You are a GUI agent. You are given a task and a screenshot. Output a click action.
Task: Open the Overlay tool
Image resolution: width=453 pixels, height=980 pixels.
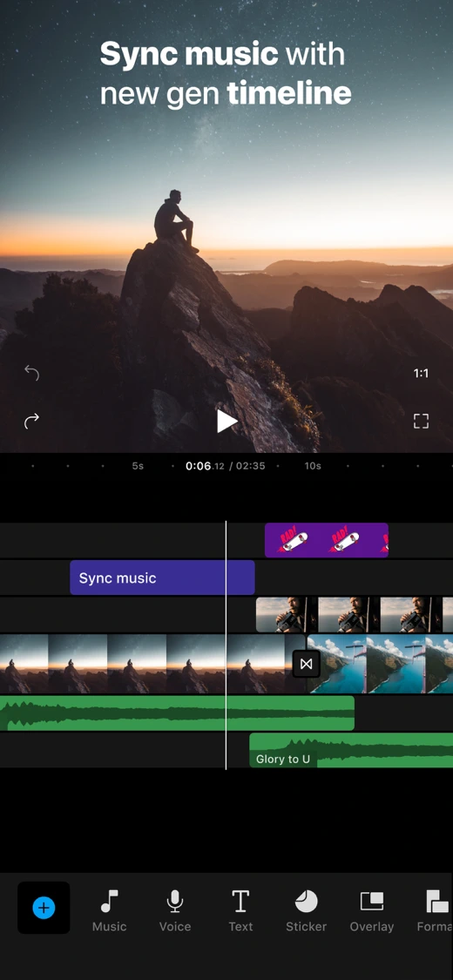(x=372, y=911)
